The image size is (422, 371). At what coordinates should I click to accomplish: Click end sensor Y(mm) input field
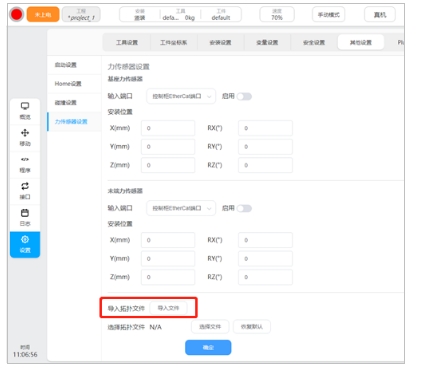click(x=168, y=259)
